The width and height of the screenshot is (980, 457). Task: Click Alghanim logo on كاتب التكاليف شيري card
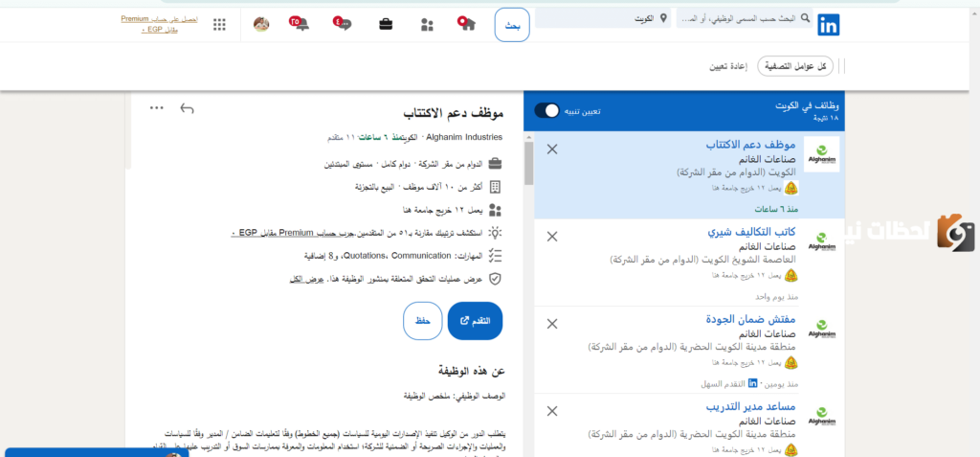tap(821, 241)
